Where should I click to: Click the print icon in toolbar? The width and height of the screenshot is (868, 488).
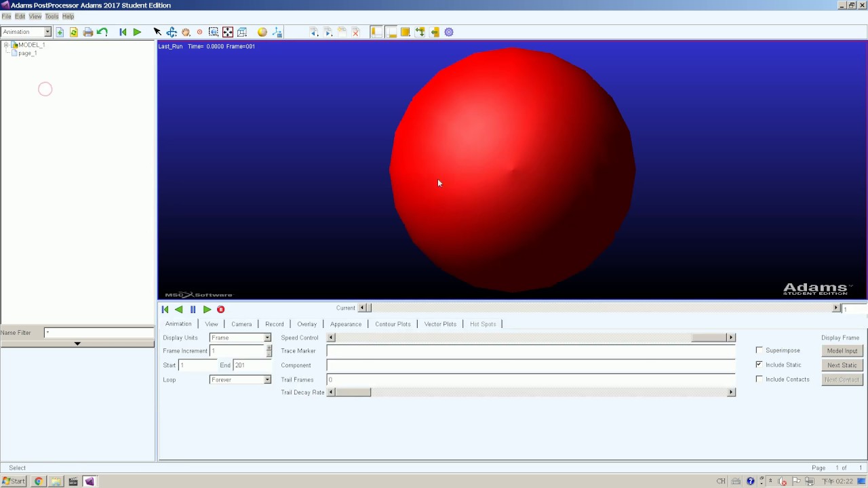[x=88, y=32]
